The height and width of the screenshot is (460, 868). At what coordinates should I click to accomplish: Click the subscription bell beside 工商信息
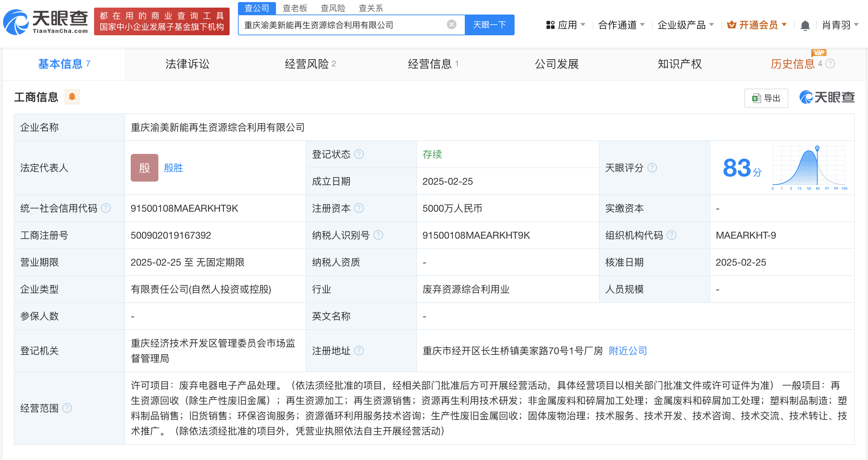click(73, 97)
